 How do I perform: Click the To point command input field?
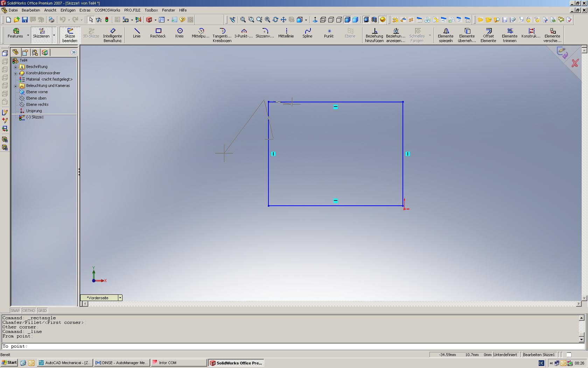tap(293, 346)
